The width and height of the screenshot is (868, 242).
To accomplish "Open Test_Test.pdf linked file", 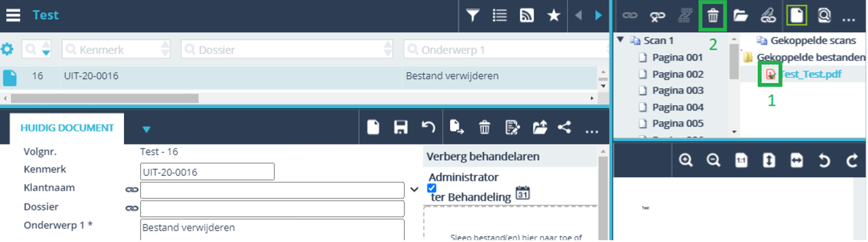I will tap(812, 74).
